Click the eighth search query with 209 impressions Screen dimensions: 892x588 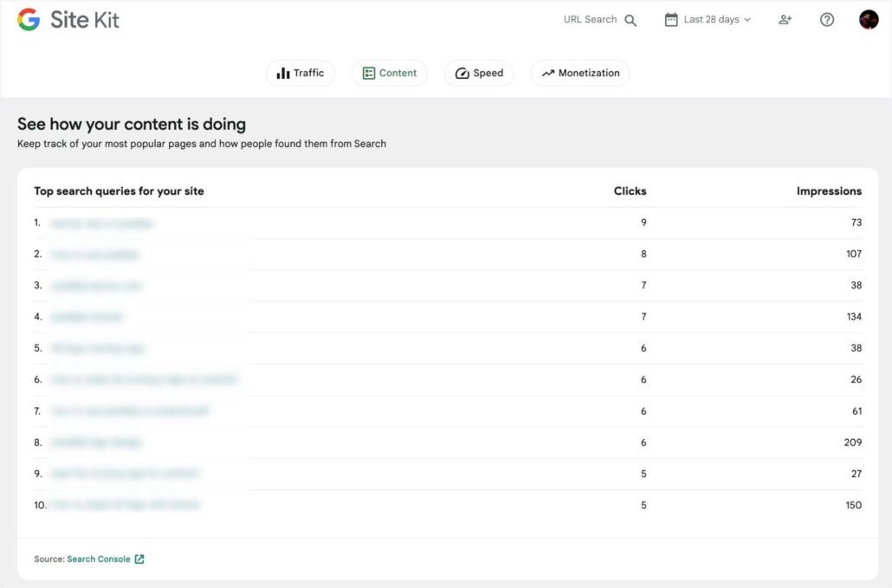click(96, 443)
